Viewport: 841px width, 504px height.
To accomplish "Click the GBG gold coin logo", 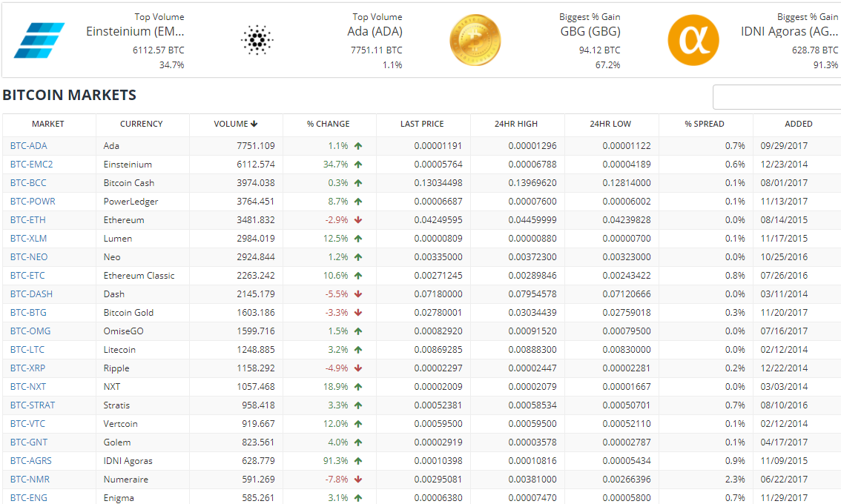I will (475, 40).
